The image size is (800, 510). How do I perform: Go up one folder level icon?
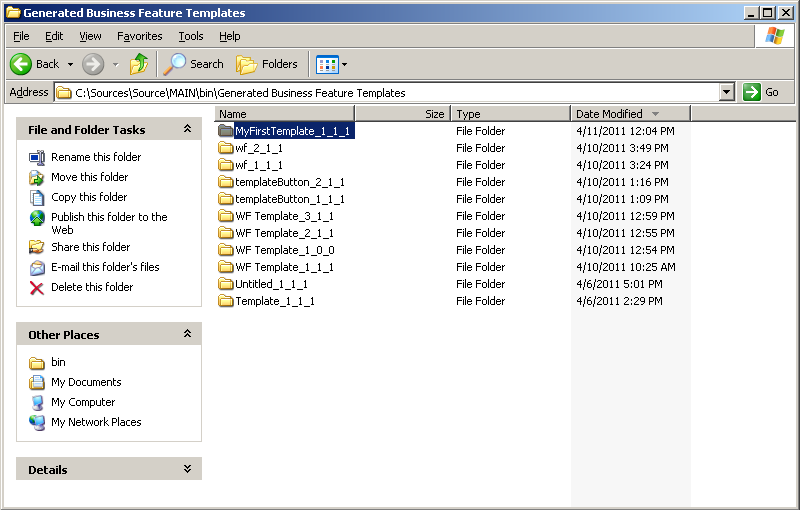click(x=138, y=64)
